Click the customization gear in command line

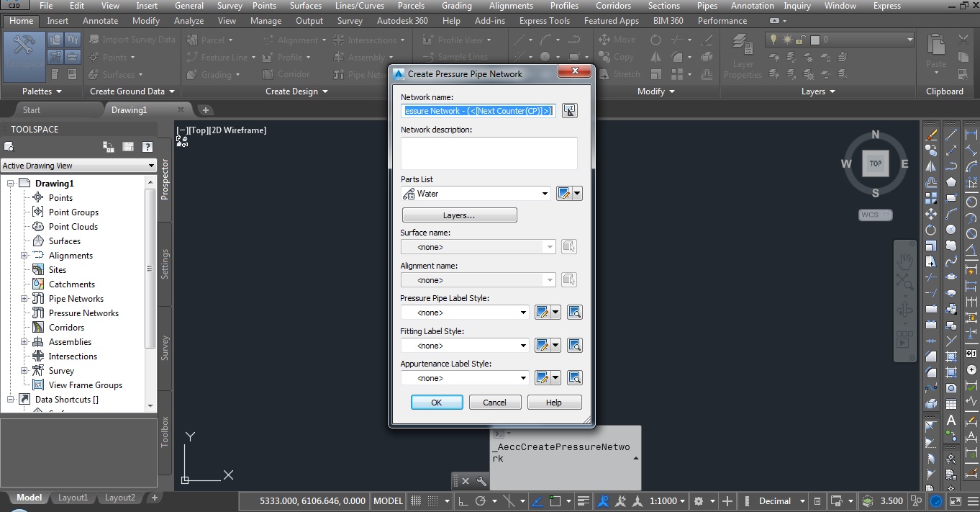[x=481, y=481]
